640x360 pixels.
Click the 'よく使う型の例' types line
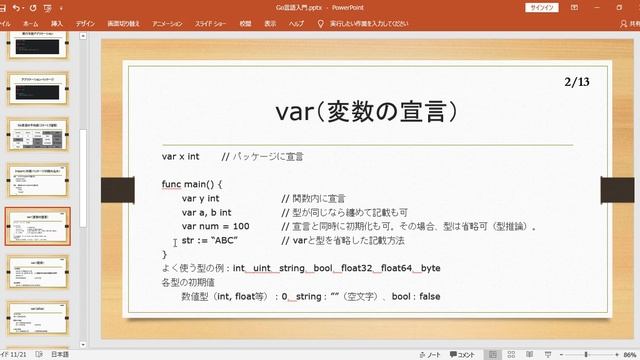point(301,268)
